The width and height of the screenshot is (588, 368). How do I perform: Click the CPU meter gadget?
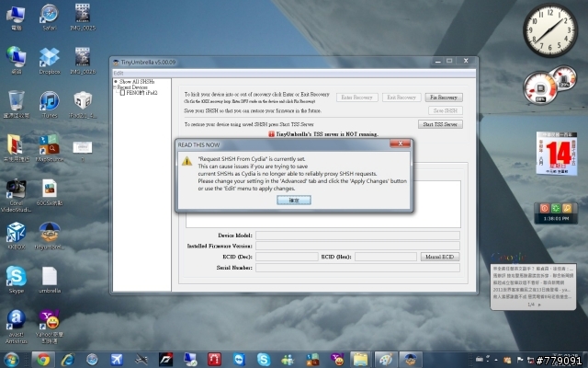click(x=549, y=85)
